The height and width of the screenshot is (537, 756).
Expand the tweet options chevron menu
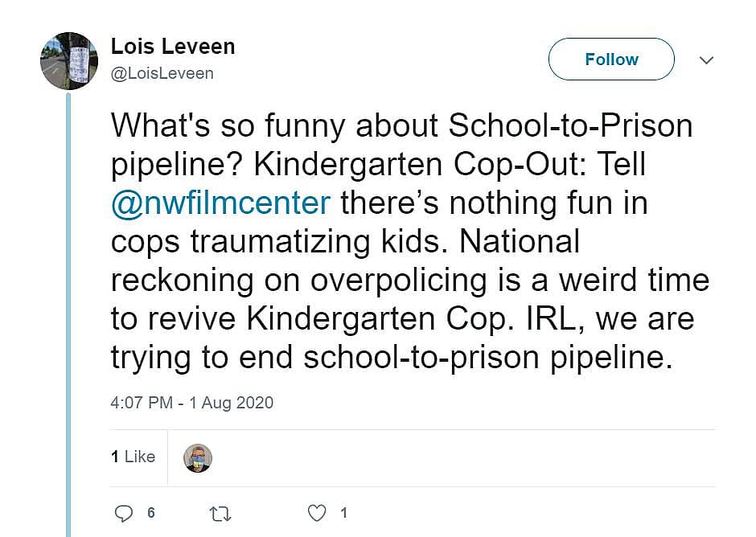click(x=706, y=60)
